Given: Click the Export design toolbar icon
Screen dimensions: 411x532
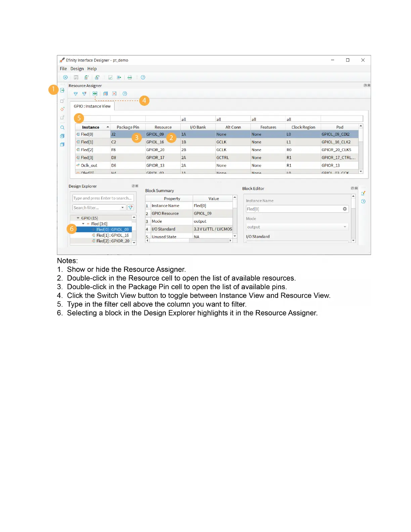Looking at the screenshot, I should [97, 77].
